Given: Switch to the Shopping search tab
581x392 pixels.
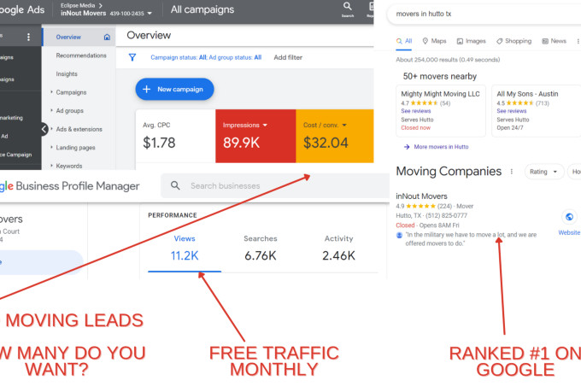Looking at the screenshot, I should pyautogui.click(x=514, y=41).
